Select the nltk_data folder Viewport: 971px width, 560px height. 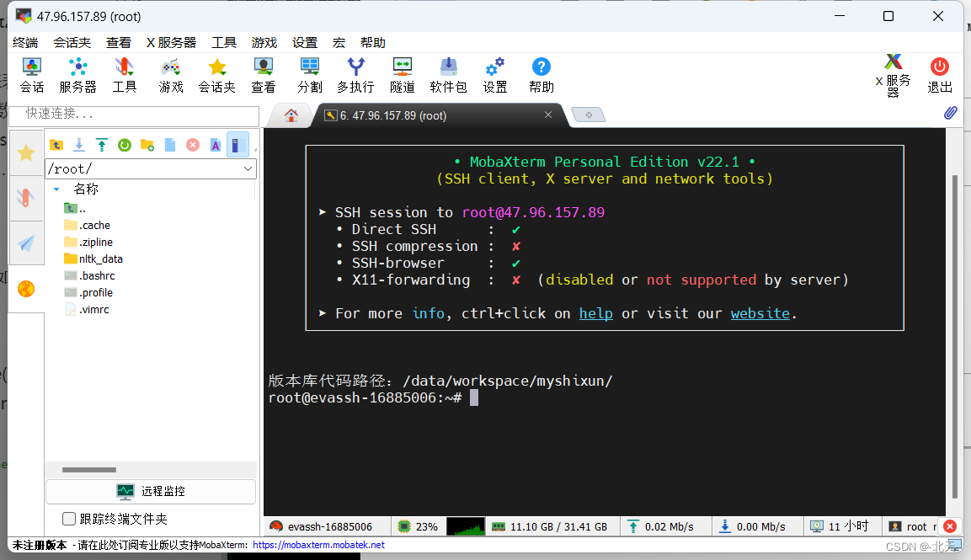pyautogui.click(x=93, y=259)
